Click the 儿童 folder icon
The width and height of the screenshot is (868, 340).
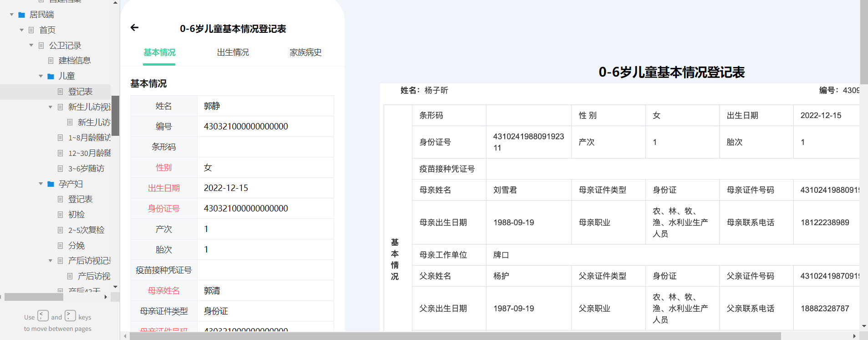point(51,77)
